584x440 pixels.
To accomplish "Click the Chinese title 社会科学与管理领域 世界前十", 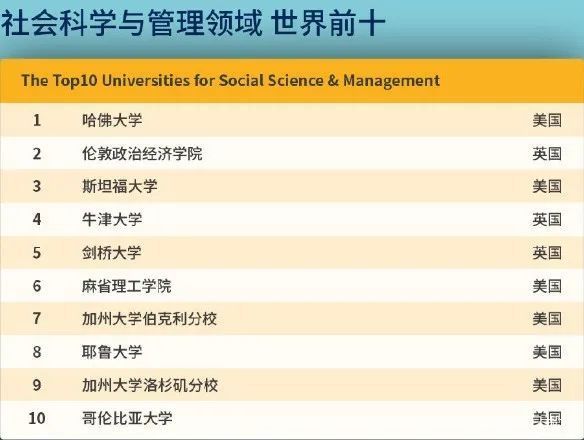I will click(193, 23).
